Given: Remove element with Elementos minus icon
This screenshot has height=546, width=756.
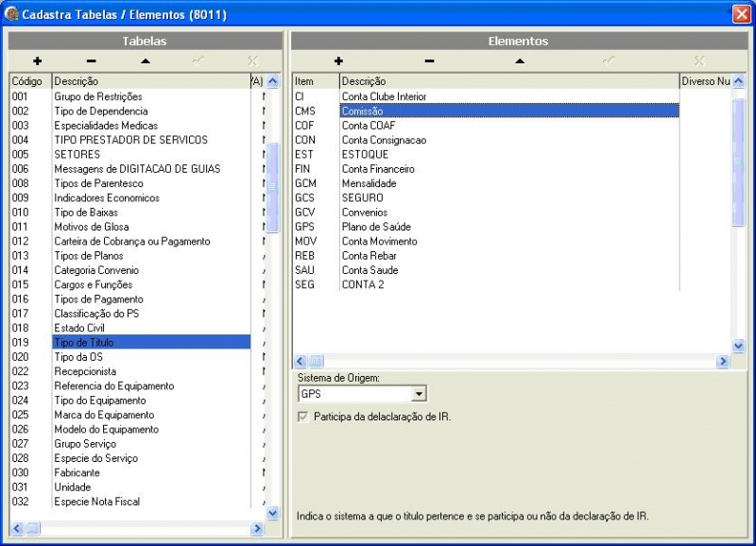Looking at the screenshot, I should click(429, 60).
